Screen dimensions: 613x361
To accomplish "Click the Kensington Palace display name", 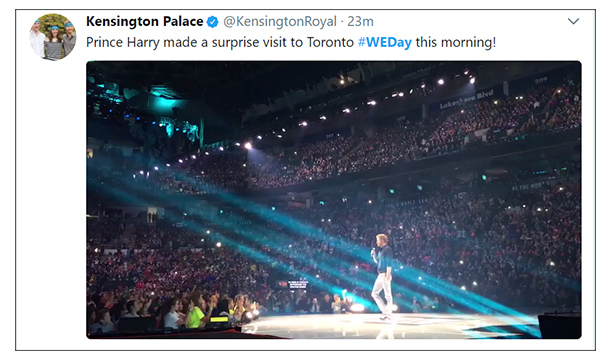I will click(x=144, y=22).
